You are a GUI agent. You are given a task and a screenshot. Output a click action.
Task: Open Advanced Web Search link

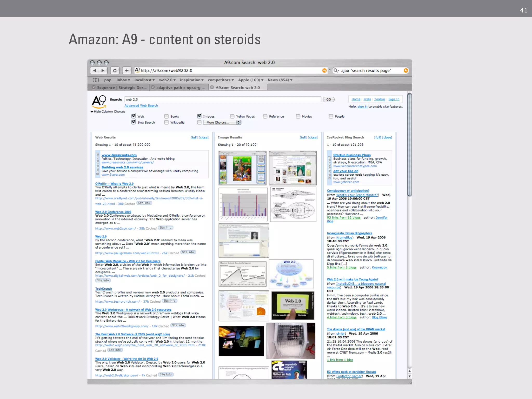click(141, 105)
